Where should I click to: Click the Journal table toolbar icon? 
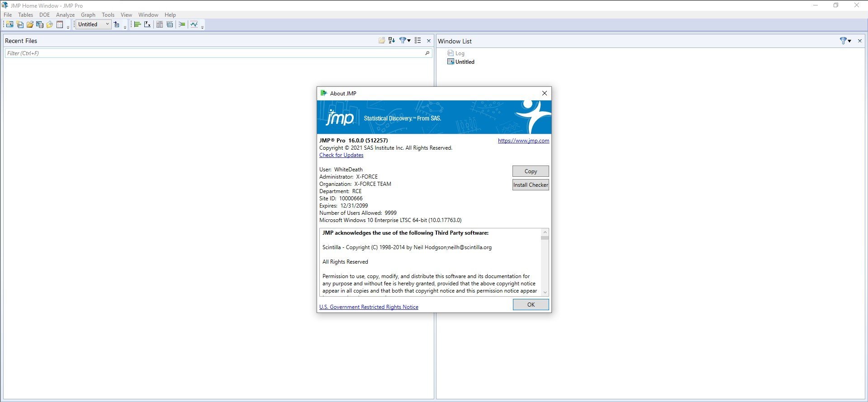[x=60, y=24]
